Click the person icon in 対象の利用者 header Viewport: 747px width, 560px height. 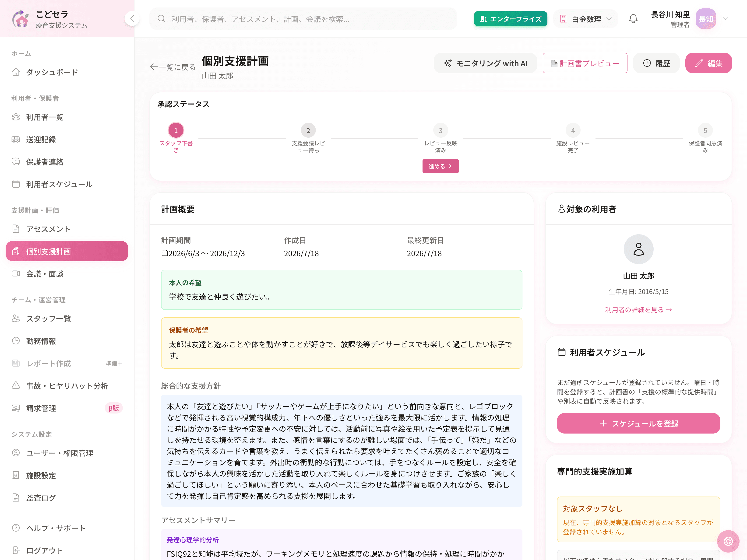point(561,209)
